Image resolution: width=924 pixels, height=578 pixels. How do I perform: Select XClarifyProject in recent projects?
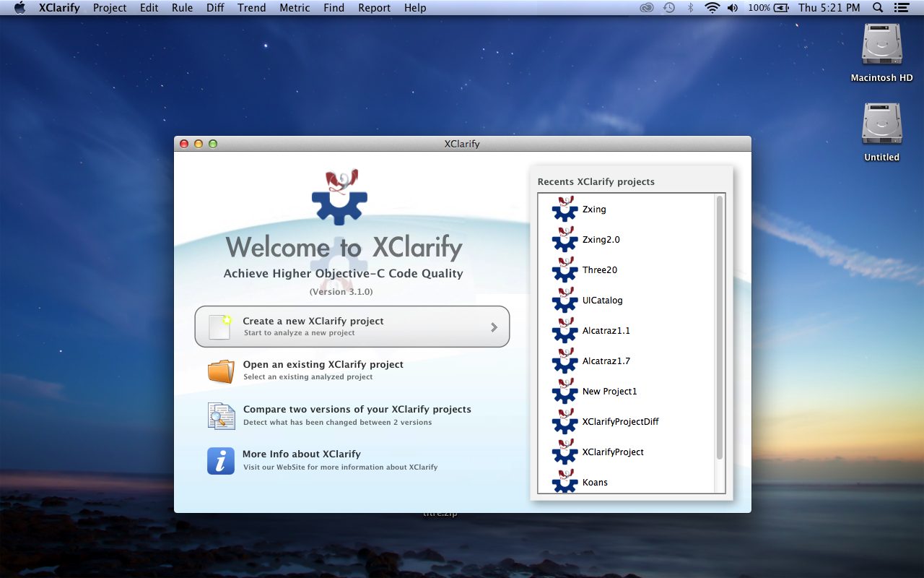tap(613, 452)
